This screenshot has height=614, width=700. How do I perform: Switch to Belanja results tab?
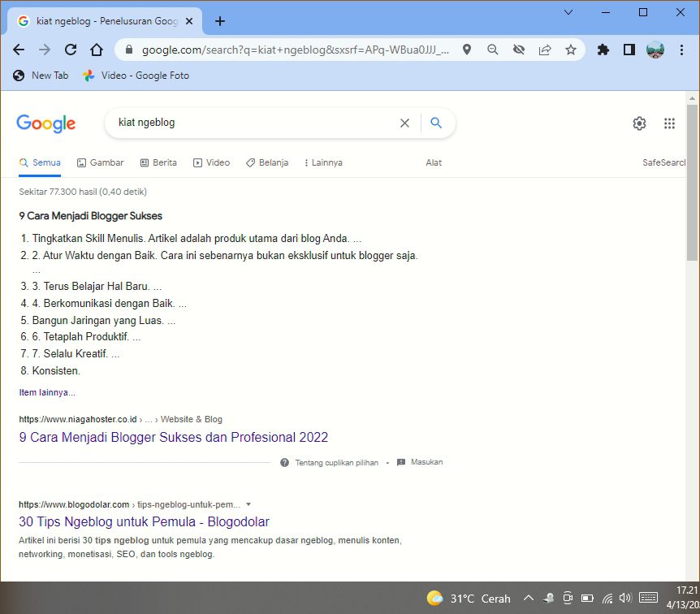click(267, 162)
